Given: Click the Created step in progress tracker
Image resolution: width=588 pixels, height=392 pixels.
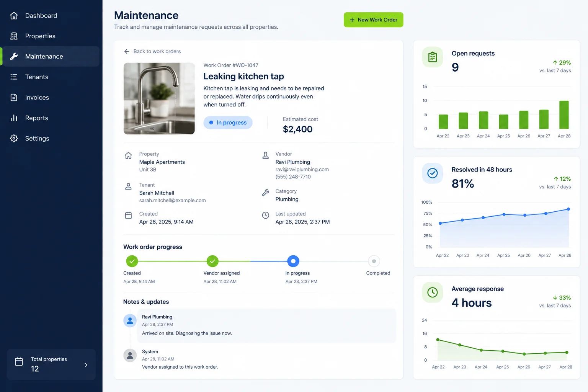Looking at the screenshot, I should pos(132,261).
